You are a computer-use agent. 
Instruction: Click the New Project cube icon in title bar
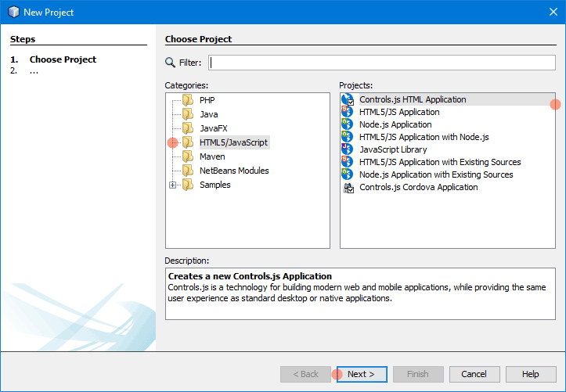pyautogui.click(x=13, y=12)
